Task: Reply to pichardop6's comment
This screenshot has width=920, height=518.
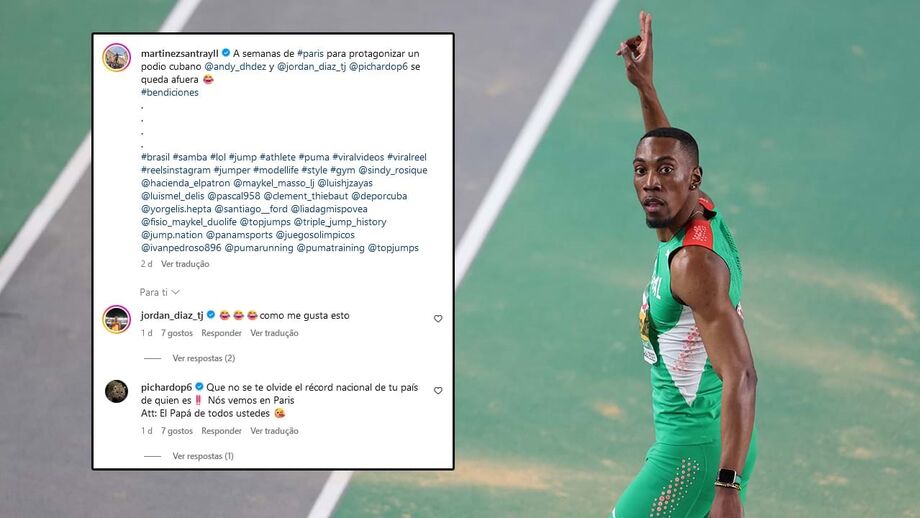Action: [x=221, y=431]
